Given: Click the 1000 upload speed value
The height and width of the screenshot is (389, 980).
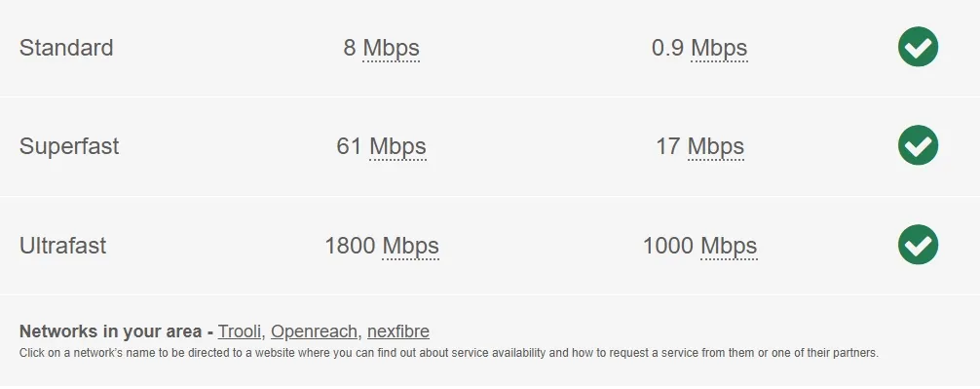Looking at the screenshot, I should click(668, 246).
